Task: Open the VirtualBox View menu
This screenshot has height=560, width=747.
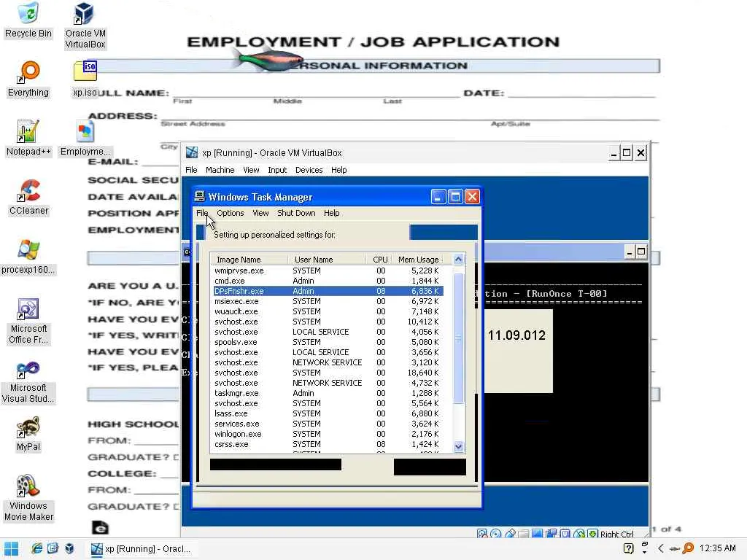Action: pos(251,170)
